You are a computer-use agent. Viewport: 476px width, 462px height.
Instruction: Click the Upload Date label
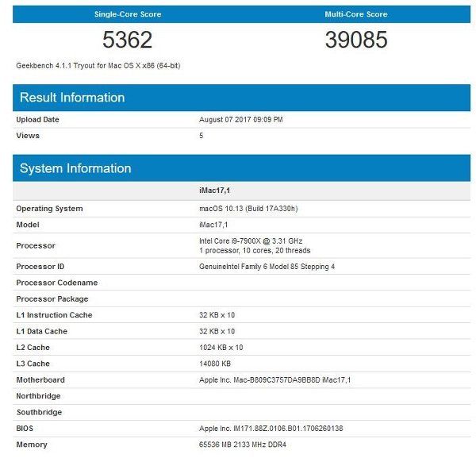pyautogui.click(x=37, y=120)
